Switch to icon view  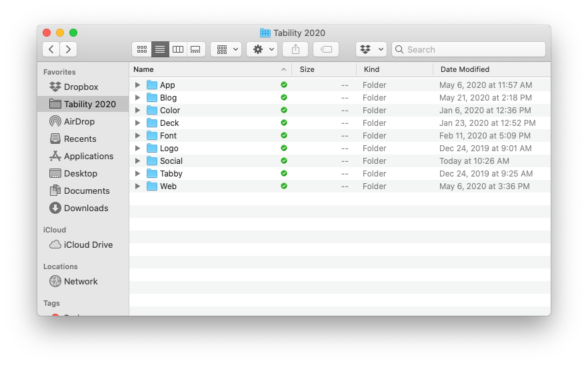[142, 49]
